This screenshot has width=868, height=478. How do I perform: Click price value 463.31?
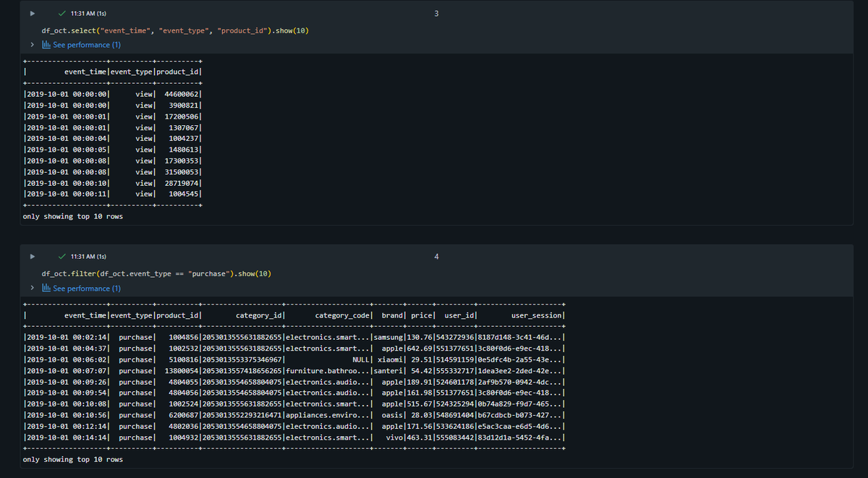click(x=420, y=438)
